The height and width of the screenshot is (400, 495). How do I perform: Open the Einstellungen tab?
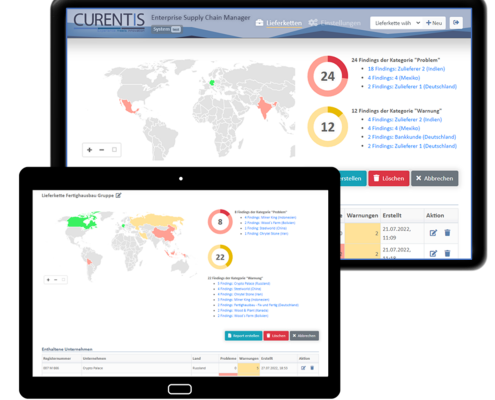334,23
